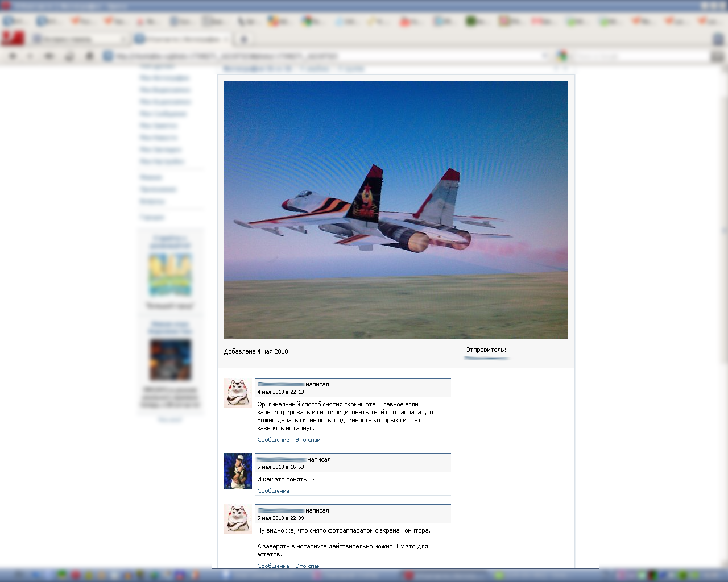
Task: Open cat avatar of 5 мая 22:39 comment
Action: point(238,519)
